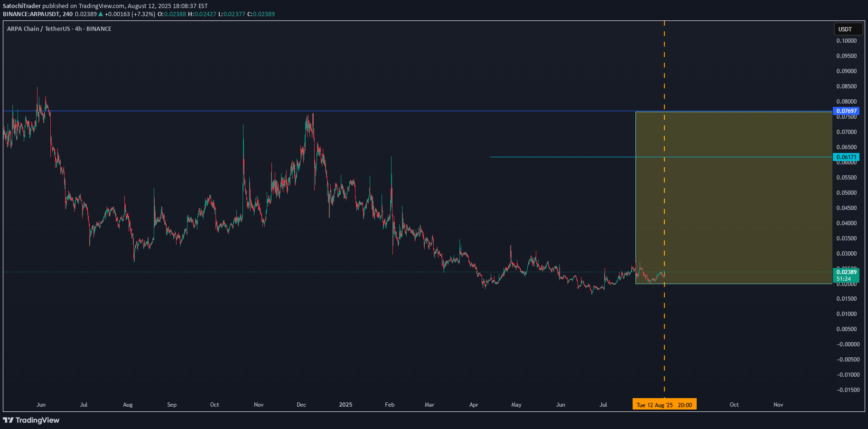Screen dimensions: 868x429
Task: Click the H:0.02427 high value in header
Action: click(x=202, y=14)
